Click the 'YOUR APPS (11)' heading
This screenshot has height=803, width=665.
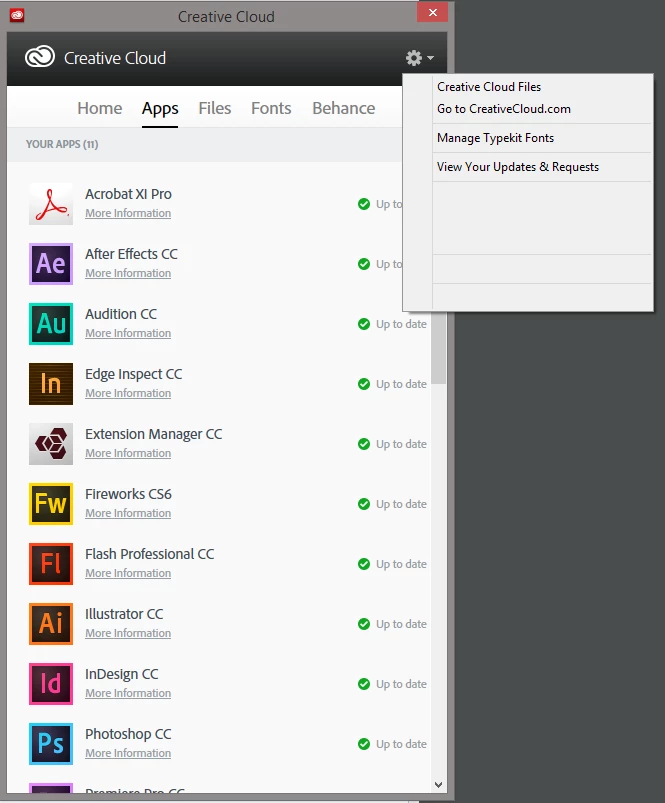(x=62, y=144)
